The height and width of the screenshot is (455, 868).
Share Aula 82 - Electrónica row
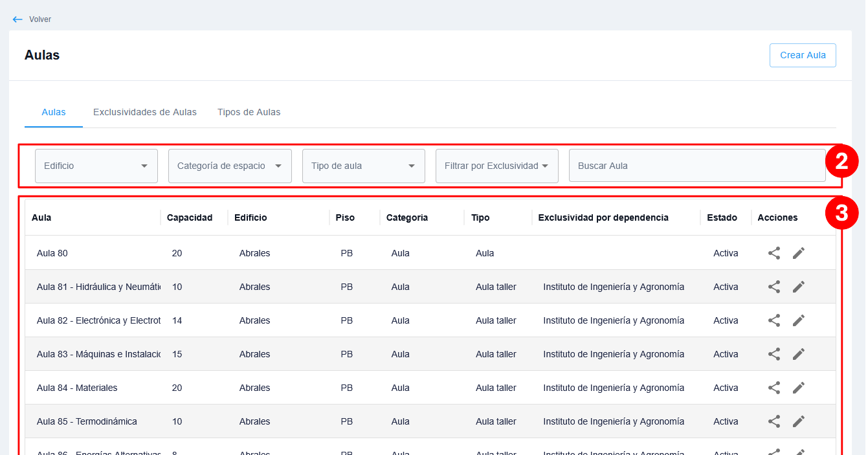[774, 320]
